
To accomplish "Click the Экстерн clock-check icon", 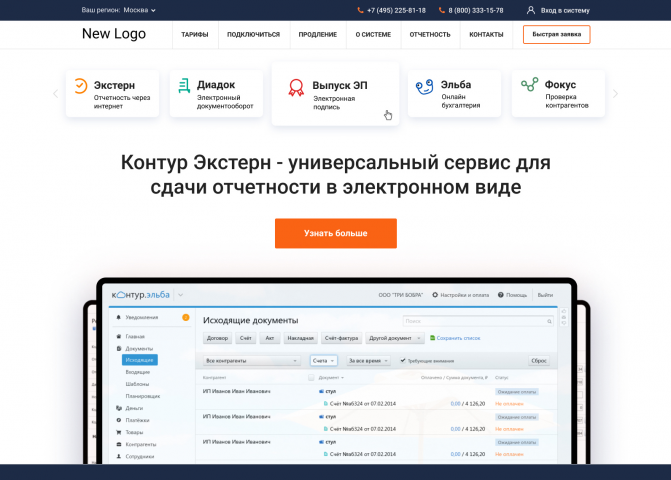I will click(x=80, y=86).
